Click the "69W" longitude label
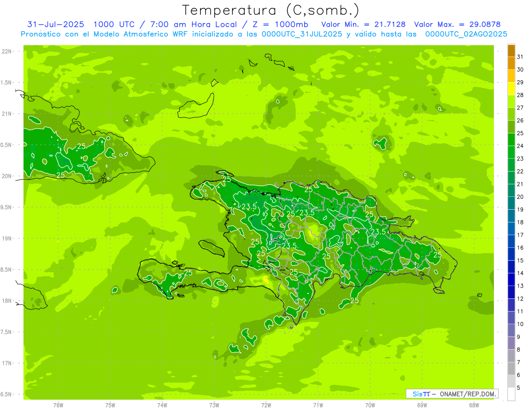The height and width of the screenshot is (411, 532). coord(422,405)
